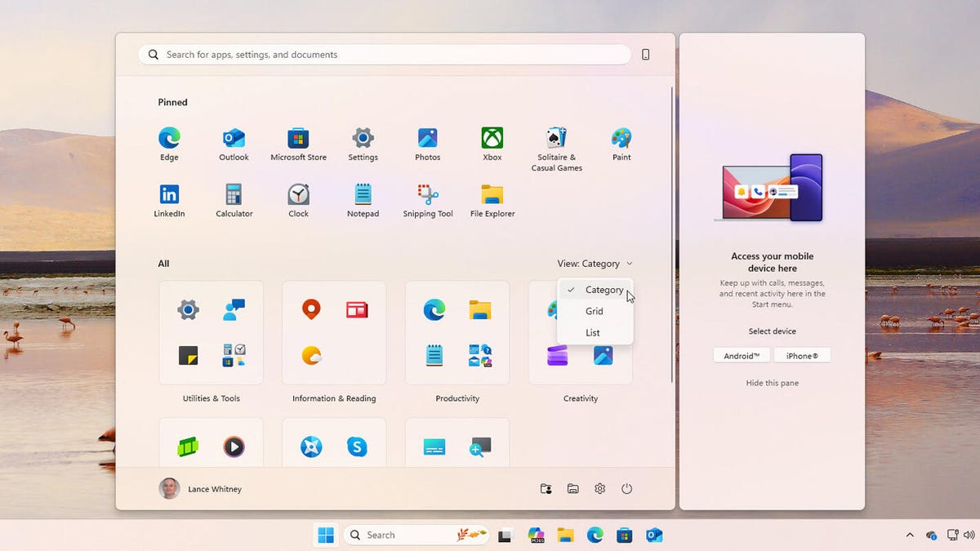Viewport: 980px width, 551px height.
Task: Choose Grid from the view menu
Action: click(595, 311)
